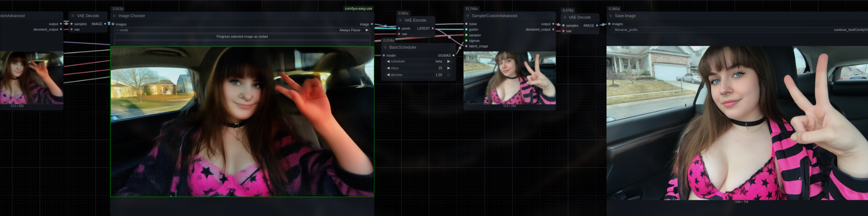Collapse the VAE Encode node via its title dot

tap(401, 20)
